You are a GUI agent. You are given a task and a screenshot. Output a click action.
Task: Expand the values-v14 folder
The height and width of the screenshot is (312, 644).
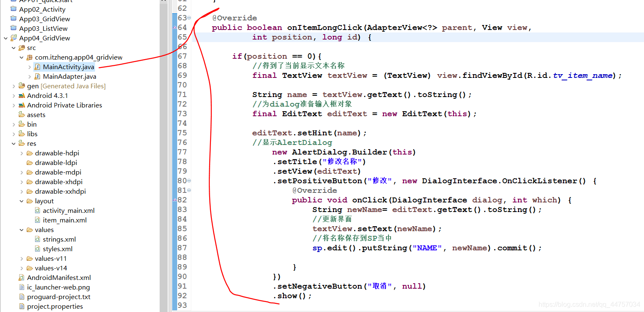click(x=21, y=268)
